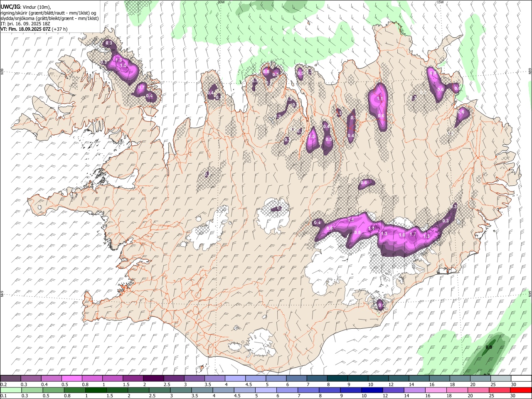Click the 'UWC/IG' title text
The width and height of the screenshot is (532, 399).
(10, 7)
